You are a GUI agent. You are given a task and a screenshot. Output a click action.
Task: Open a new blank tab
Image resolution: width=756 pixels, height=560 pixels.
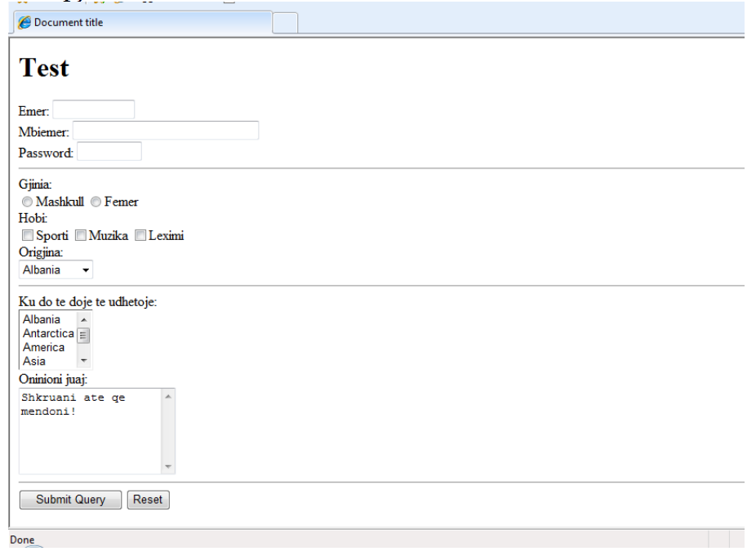coord(284,23)
